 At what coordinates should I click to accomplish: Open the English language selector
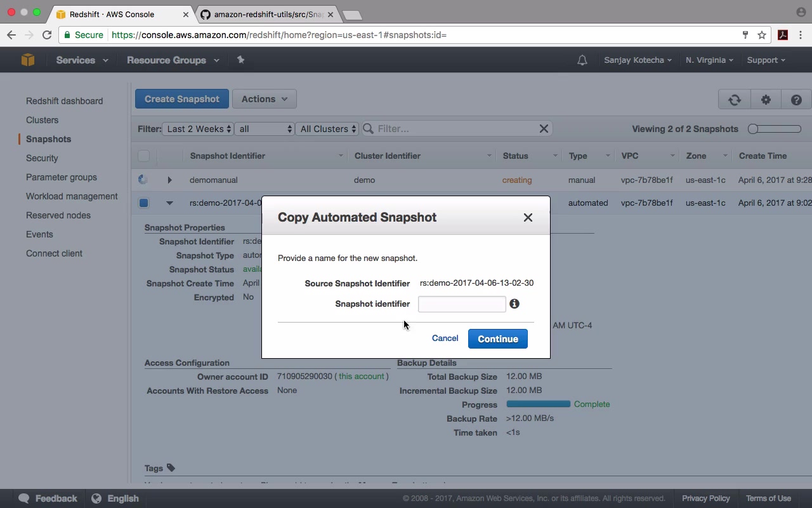[x=115, y=498]
